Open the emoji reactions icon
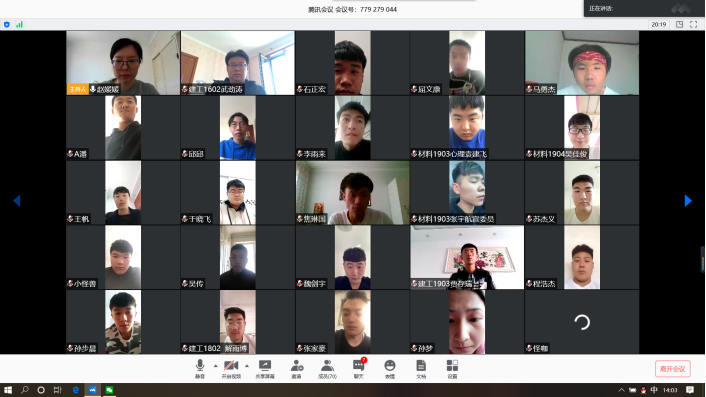This screenshot has width=706, height=397. pos(390,369)
